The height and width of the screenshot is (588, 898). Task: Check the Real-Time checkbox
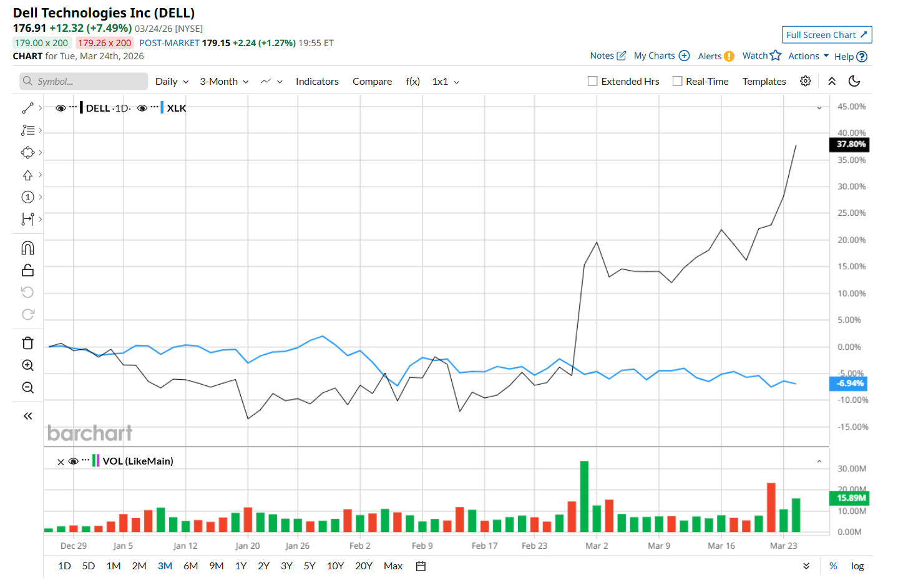[677, 81]
